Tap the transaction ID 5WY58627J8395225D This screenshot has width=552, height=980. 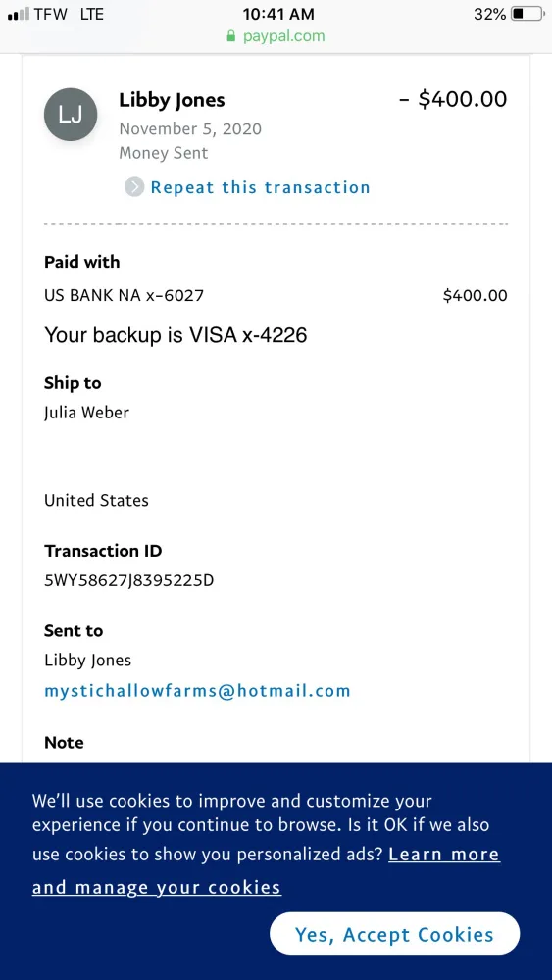coord(128,580)
